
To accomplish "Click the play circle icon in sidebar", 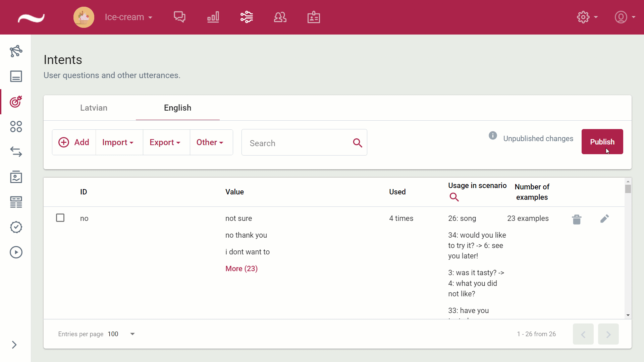I will click(x=16, y=252).
